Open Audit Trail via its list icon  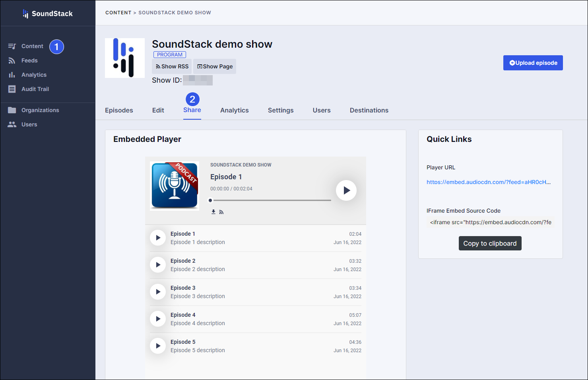(x=12, y=89)
